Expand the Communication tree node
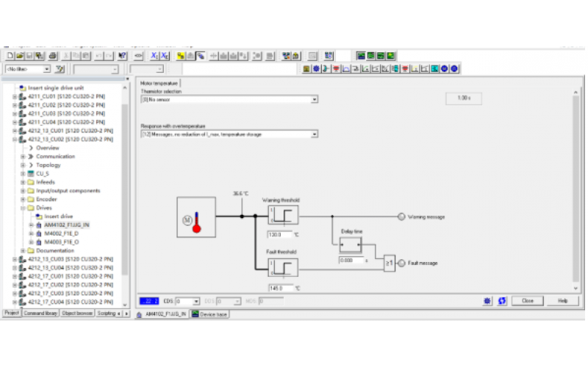 coord(23,156)
